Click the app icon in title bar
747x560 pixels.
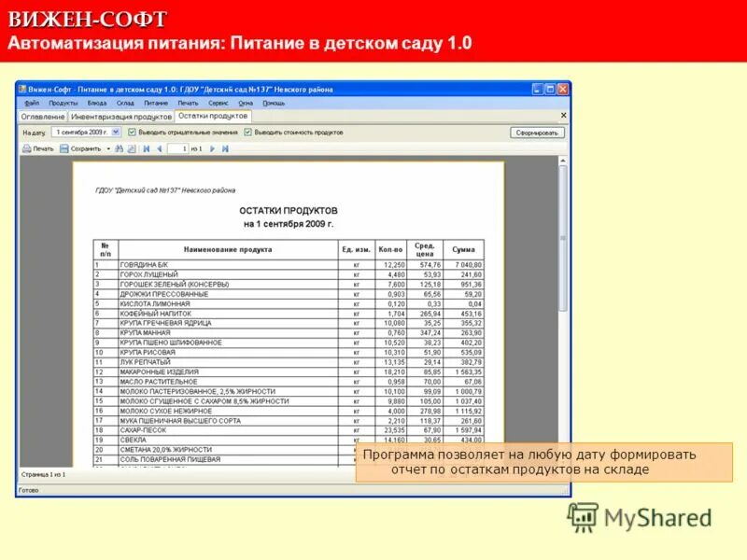click(x=22, y=89)
